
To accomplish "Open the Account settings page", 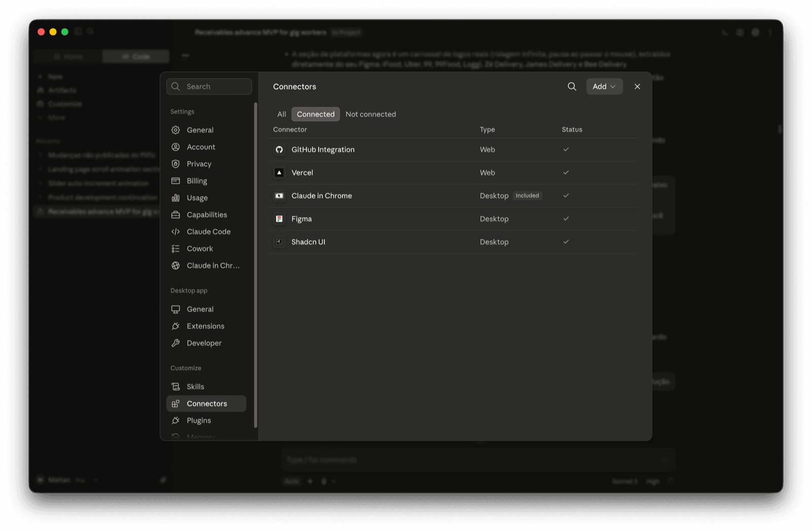I will [x=206, y=147].
